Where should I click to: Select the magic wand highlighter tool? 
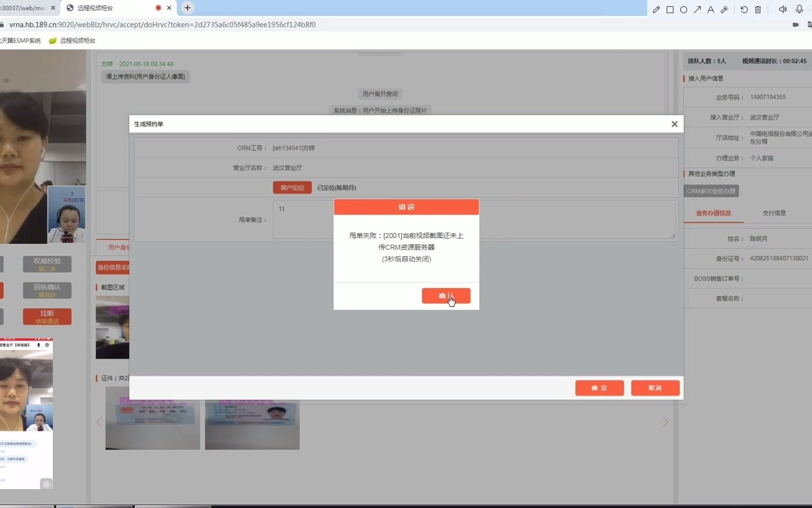(x=724, y=10)
